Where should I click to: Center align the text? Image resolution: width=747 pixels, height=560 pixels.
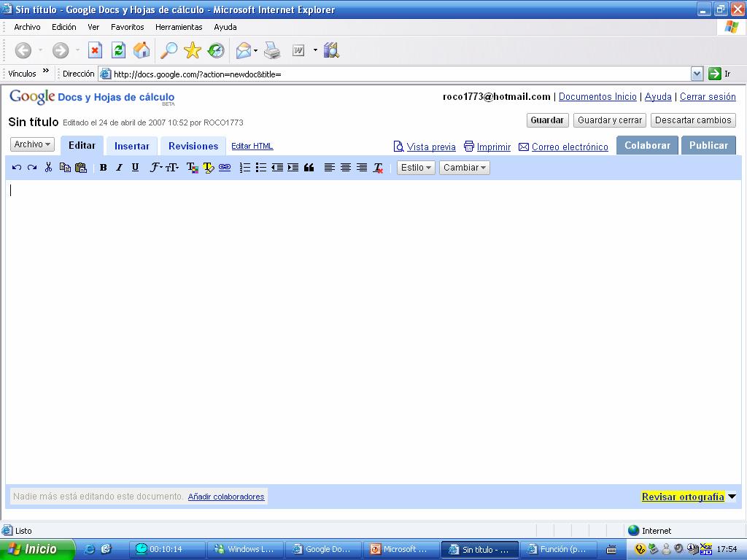coord(345,168)
